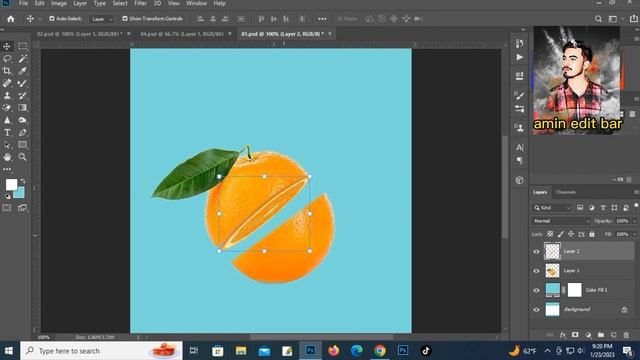Click Color Fill 1 blue layer thumbnail
This screenshot has width=640, height=360.
point(553,290)
